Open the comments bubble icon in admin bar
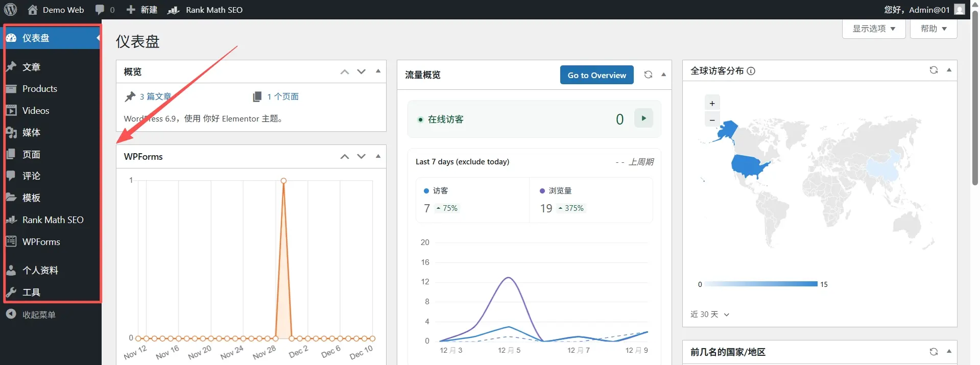This screenshot has height=365, width=980. tap(100, 10)
